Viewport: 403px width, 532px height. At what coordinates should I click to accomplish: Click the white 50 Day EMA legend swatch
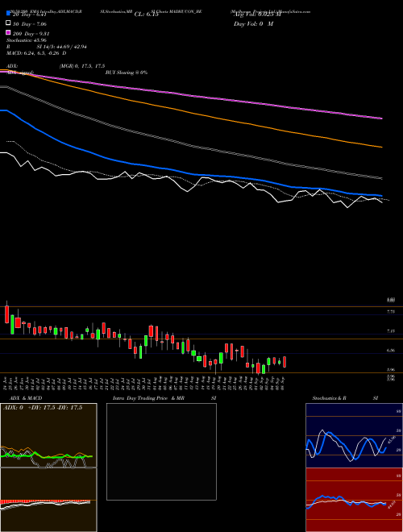(9, 23)
